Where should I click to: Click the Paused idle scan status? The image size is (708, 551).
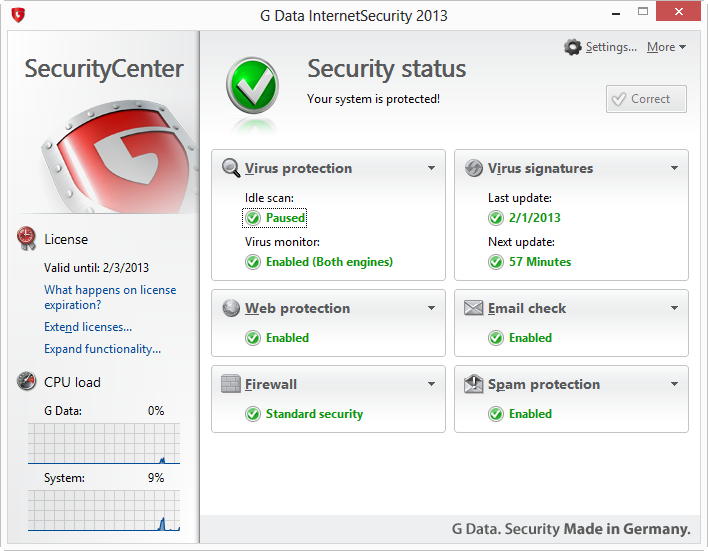pos(285,218)
